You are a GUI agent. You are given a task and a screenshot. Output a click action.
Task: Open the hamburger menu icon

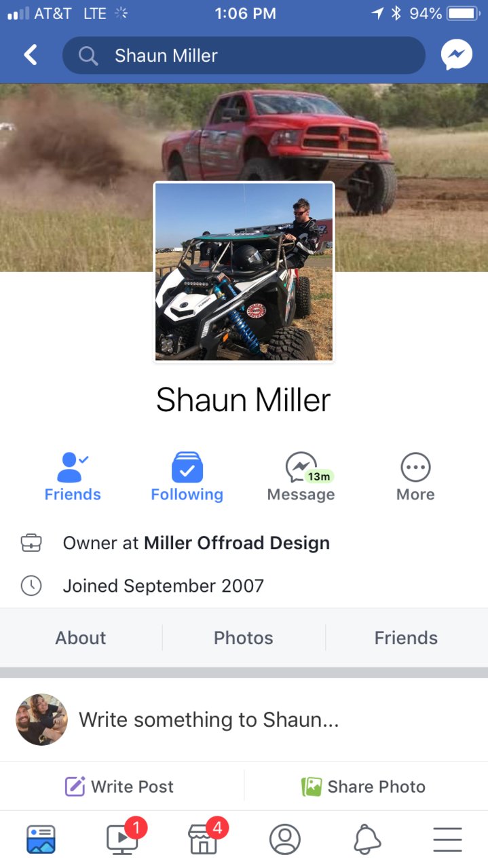[447, 839]
